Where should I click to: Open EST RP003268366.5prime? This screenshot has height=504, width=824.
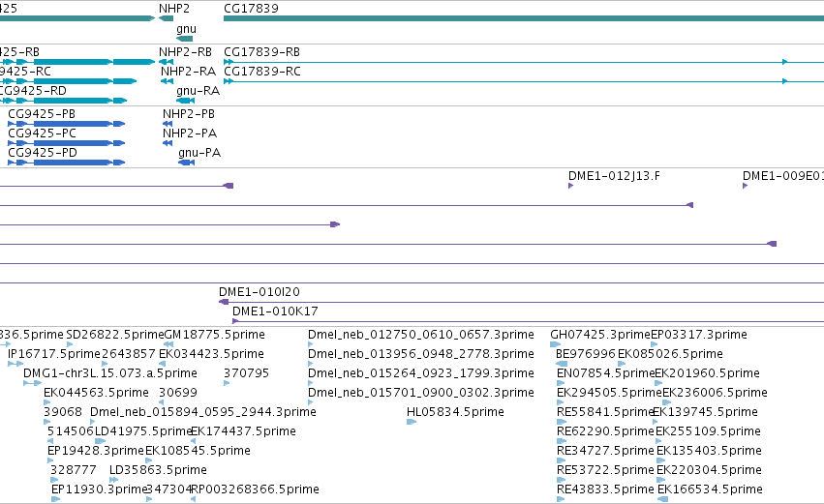[255, 489]
